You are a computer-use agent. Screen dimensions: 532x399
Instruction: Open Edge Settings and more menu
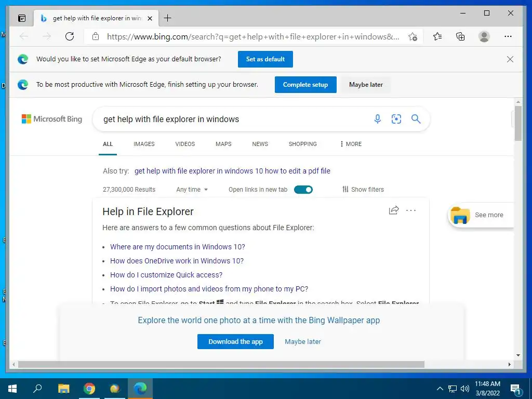[508, 36]
